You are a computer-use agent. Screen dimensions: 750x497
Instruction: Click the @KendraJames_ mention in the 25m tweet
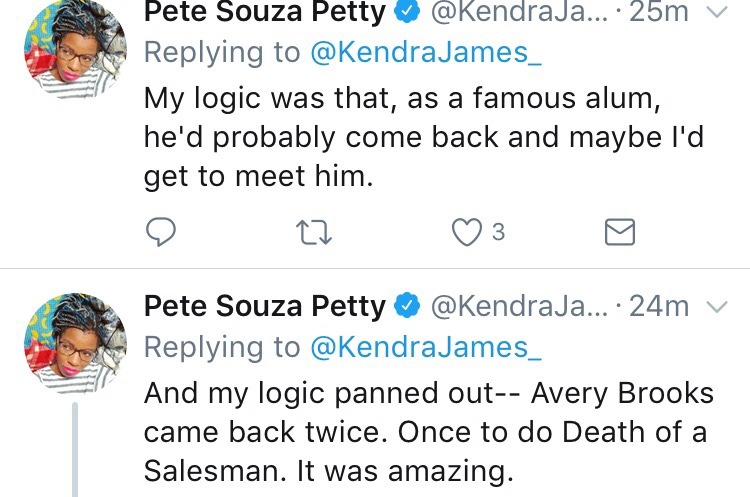(x=427, y=55)
